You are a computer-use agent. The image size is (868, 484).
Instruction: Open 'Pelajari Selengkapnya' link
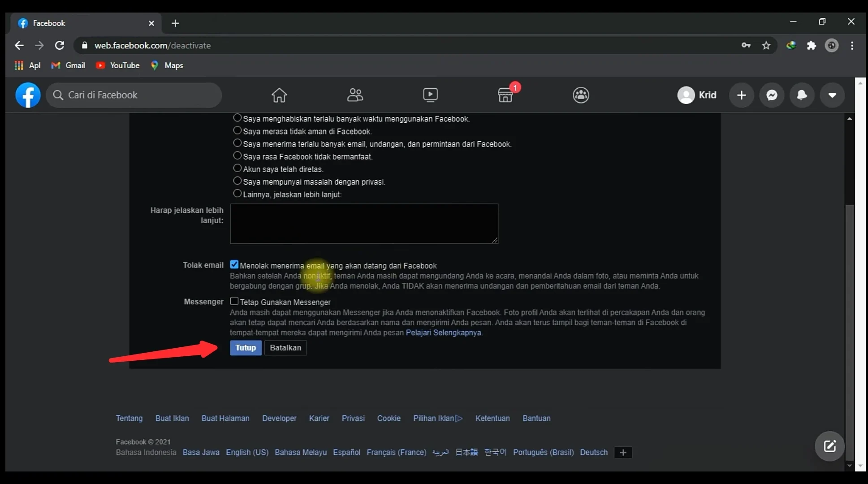[x=443, y=333]
